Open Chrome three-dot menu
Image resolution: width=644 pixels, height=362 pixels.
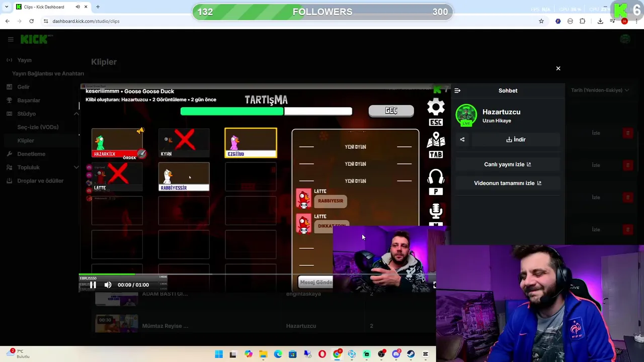[x=637, y=21]
